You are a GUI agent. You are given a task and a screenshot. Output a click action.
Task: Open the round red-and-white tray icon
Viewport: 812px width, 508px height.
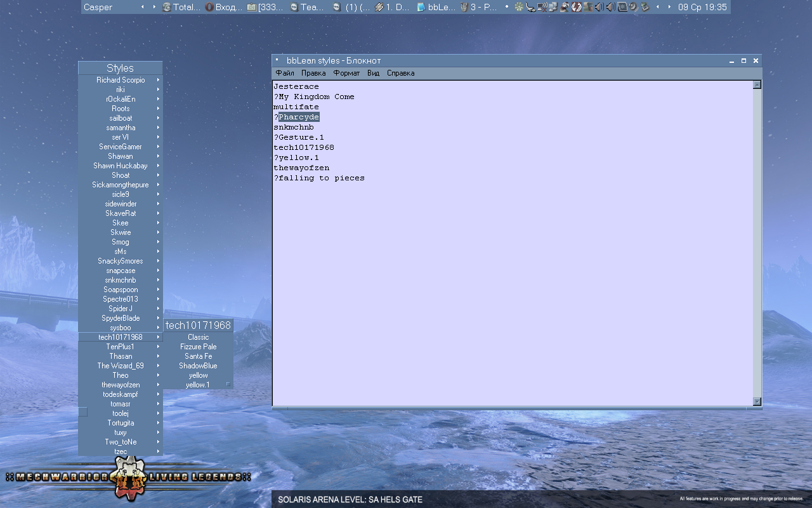pos(577,7)
